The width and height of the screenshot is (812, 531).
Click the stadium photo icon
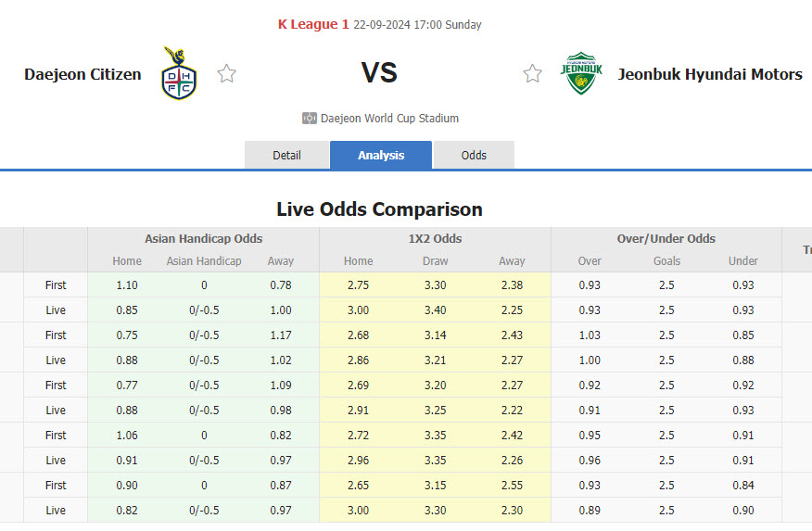pos(310,119)
